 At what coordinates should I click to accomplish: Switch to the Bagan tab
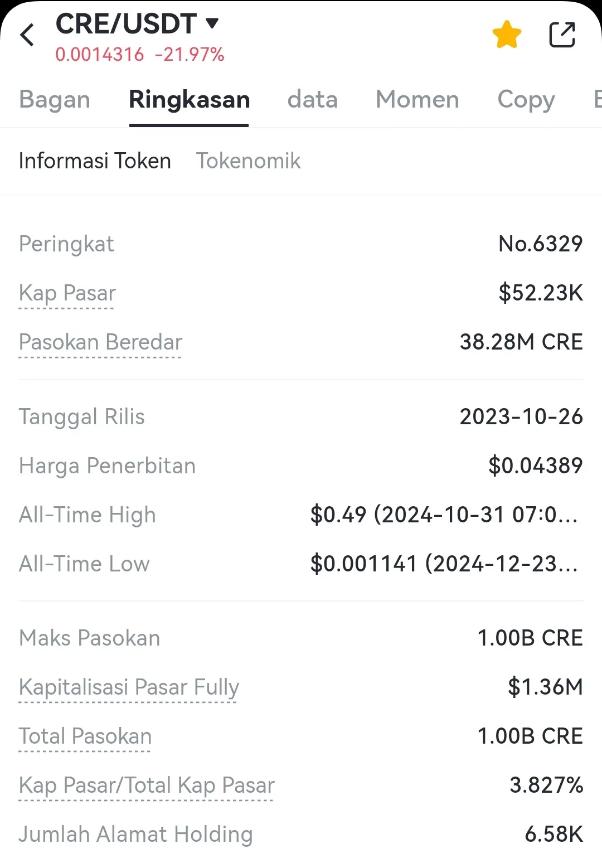click(x=55, y=99)
